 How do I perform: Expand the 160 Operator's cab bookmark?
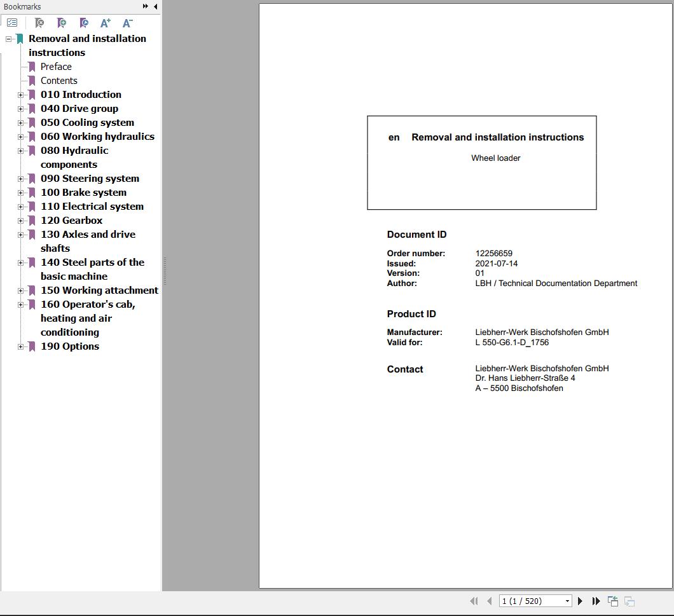point(20,305)
